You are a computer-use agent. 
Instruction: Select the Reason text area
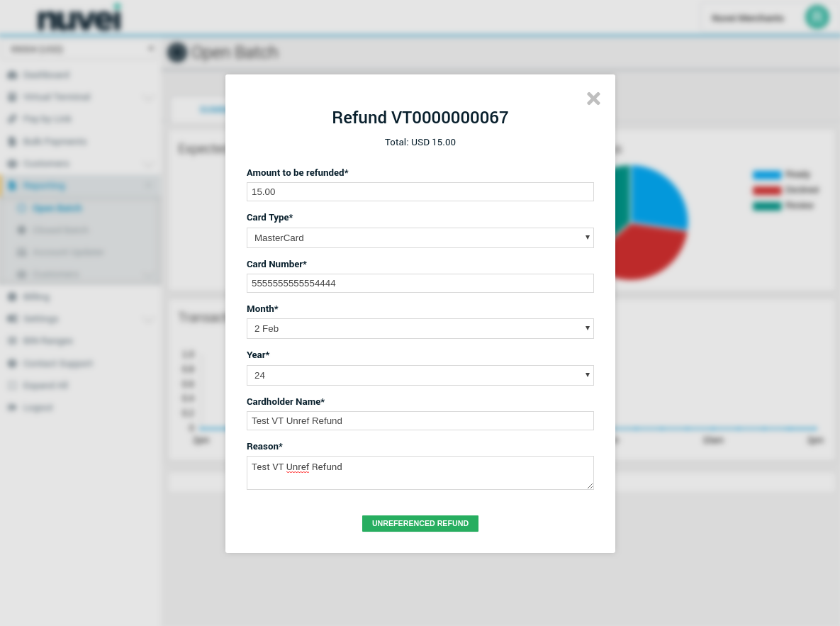pos(420,473)
